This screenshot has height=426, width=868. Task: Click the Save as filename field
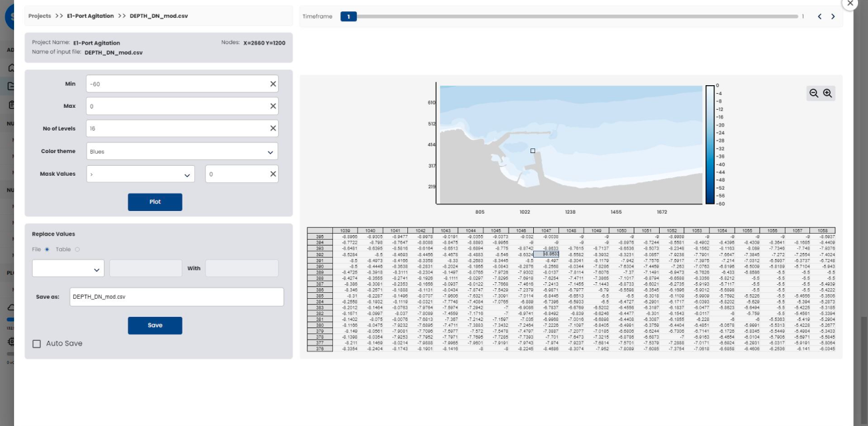[176, 297]
